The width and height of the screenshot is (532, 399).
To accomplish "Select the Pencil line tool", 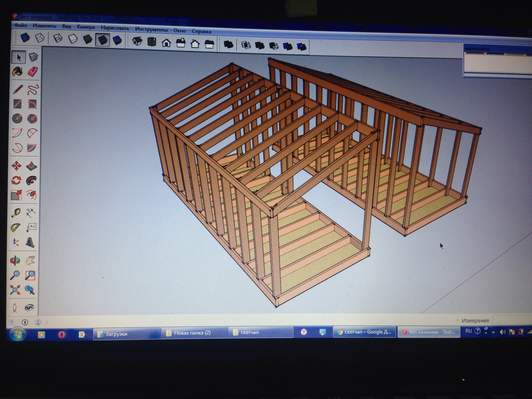I will [18, 89].
